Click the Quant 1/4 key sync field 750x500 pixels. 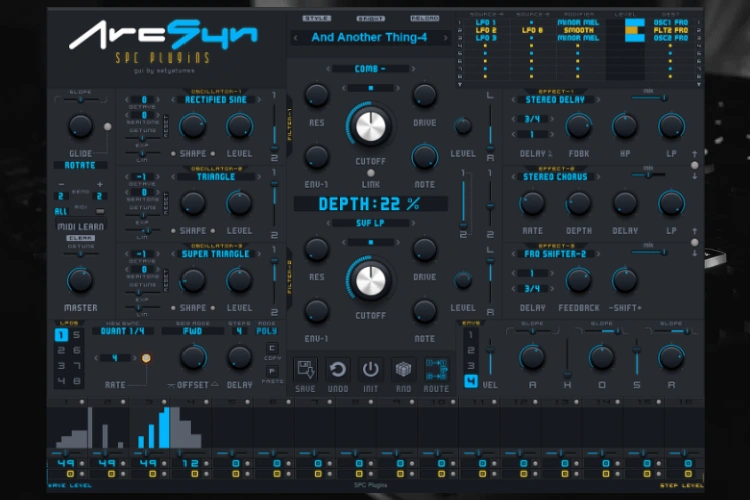coord(122,331)
